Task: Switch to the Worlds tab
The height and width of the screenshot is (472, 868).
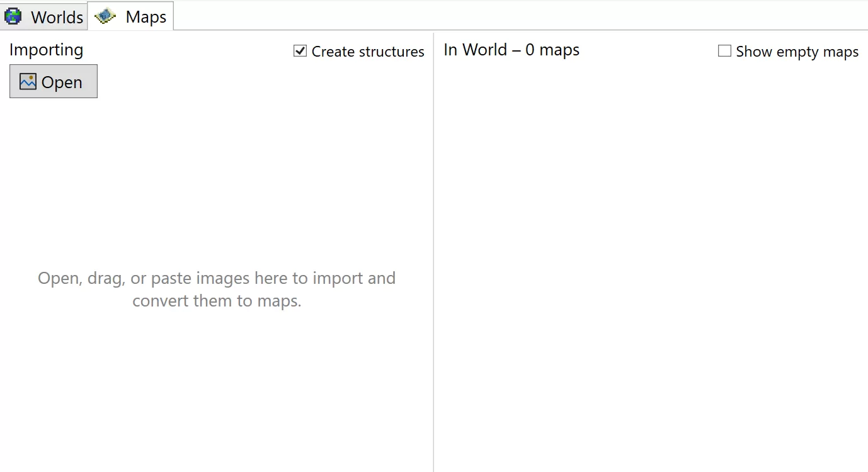Action: 57,17
